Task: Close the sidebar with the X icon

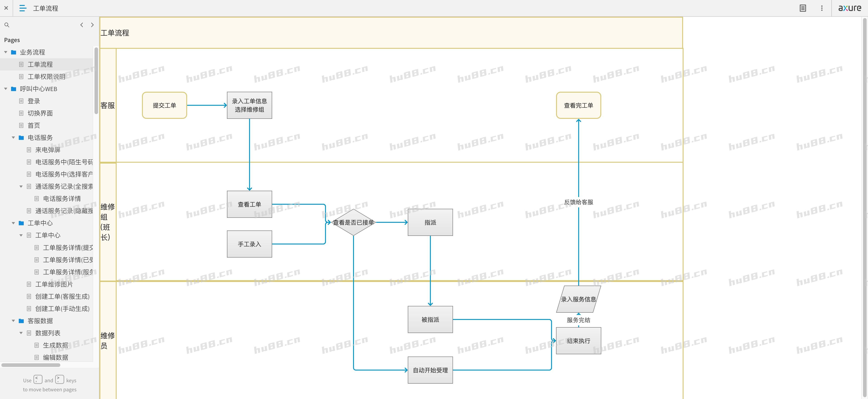Action: pos(6,8)
